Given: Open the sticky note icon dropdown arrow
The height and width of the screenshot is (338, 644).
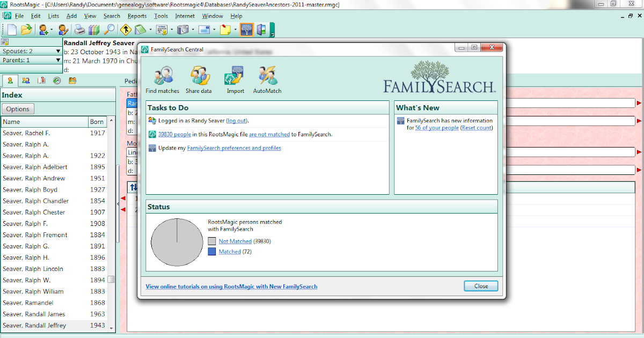Looking at the screenshot, I should point(235,30).
